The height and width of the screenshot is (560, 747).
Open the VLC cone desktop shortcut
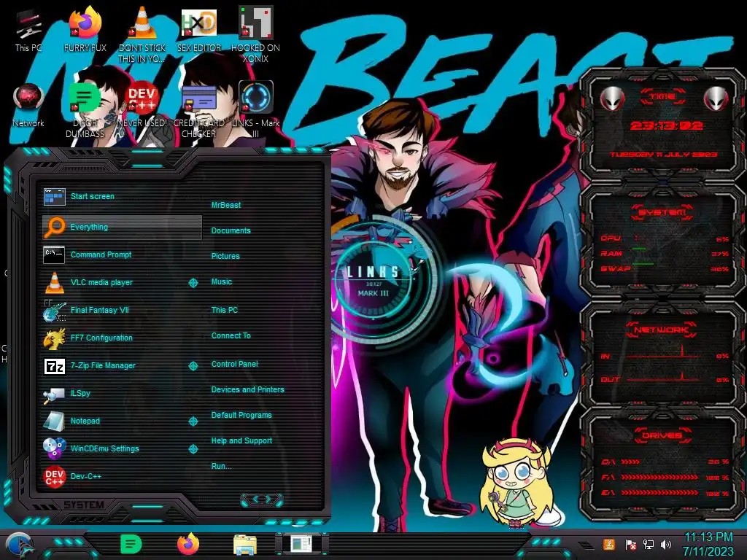tap(142, 35)
